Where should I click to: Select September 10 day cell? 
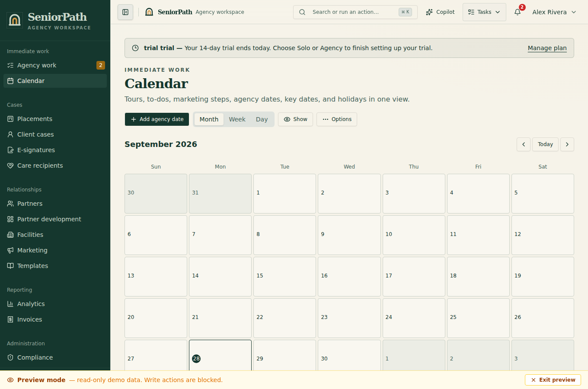(x=414, y=235)
